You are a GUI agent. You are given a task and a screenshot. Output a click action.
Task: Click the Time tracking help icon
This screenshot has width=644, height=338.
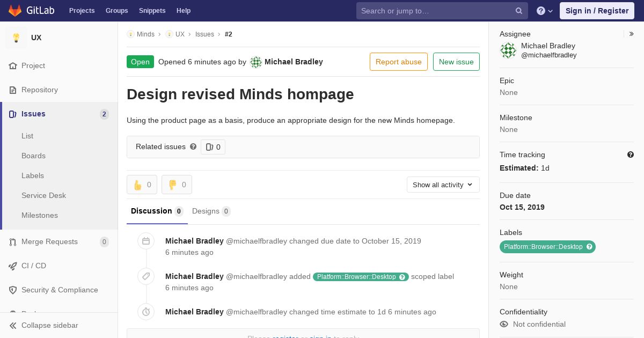[631, 155]
